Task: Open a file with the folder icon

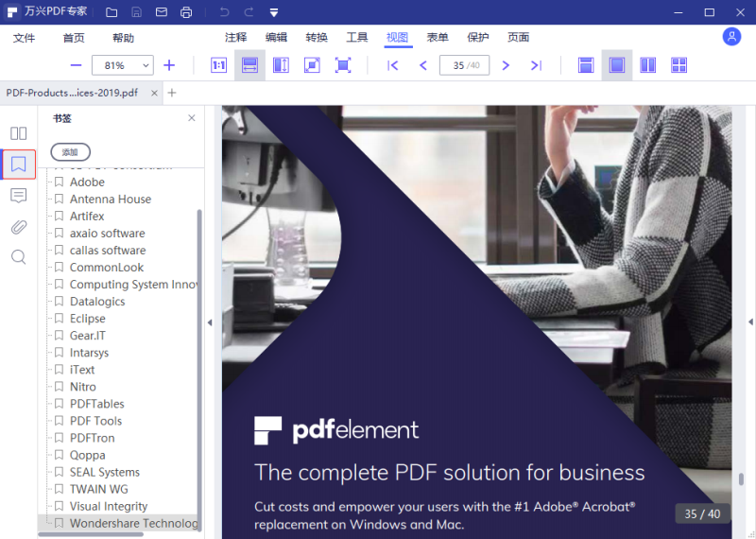Action: pos(112,12)
